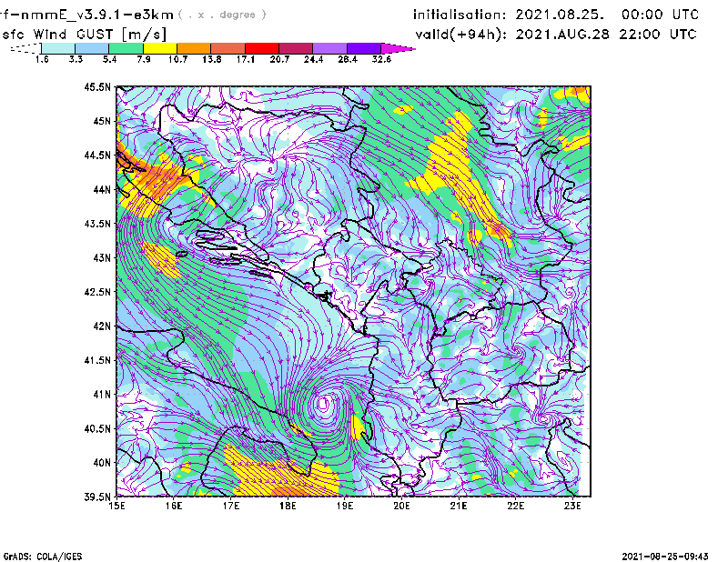Click the 41N latitude label

click(x=102, y=395)
